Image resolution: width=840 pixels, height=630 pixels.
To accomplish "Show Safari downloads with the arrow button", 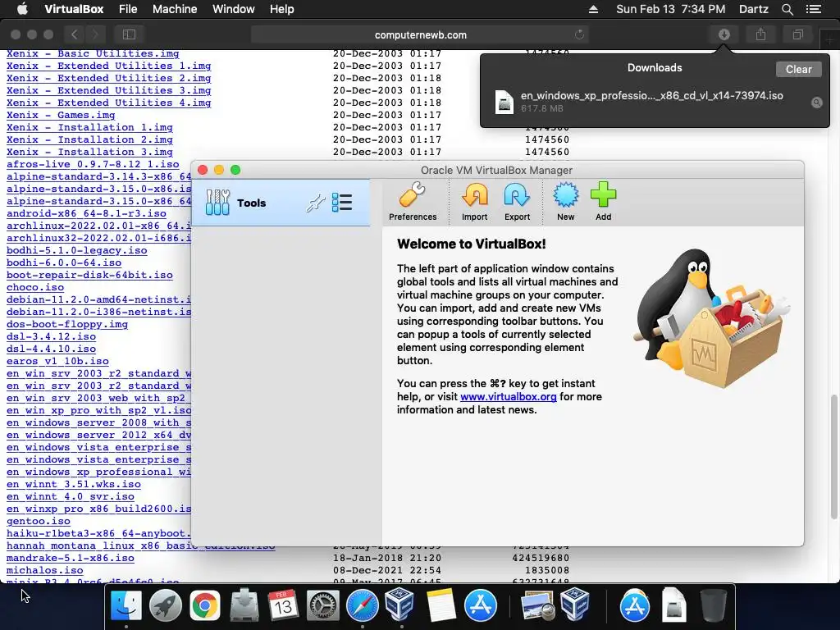I will pos(724,34).
